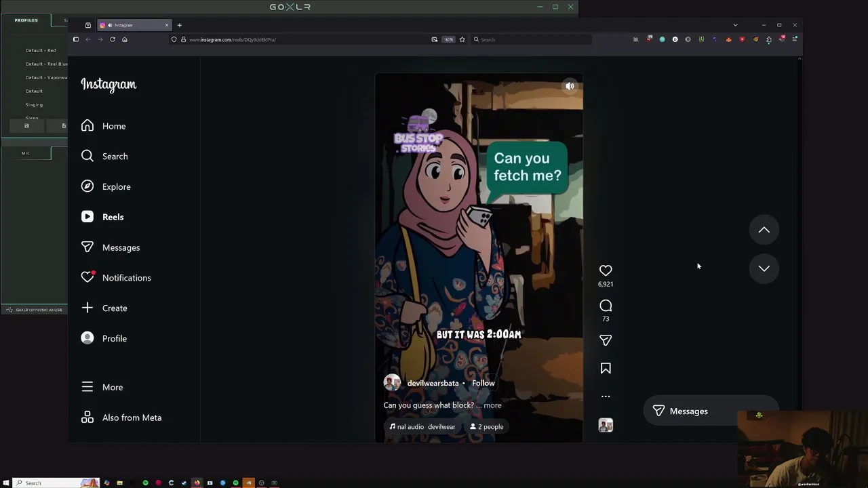Open browser extensions puzzle icon
The image size is (868, 488).
pos(769,39)
